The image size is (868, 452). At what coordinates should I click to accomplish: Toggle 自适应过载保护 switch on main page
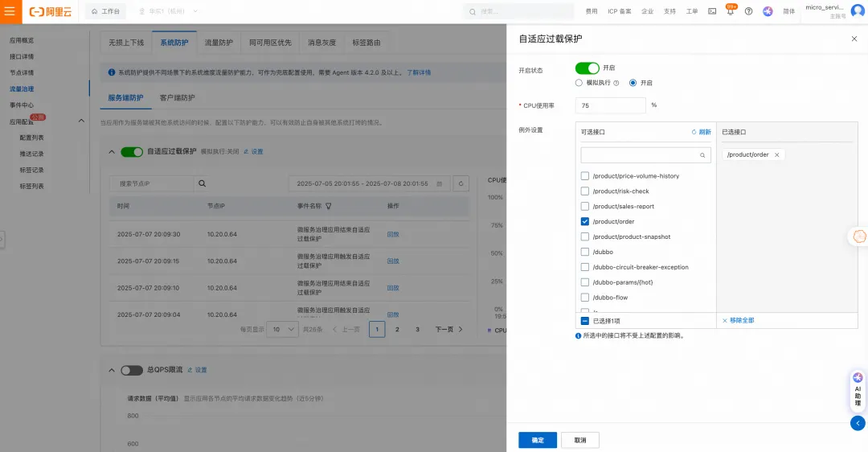click(132, 152)
